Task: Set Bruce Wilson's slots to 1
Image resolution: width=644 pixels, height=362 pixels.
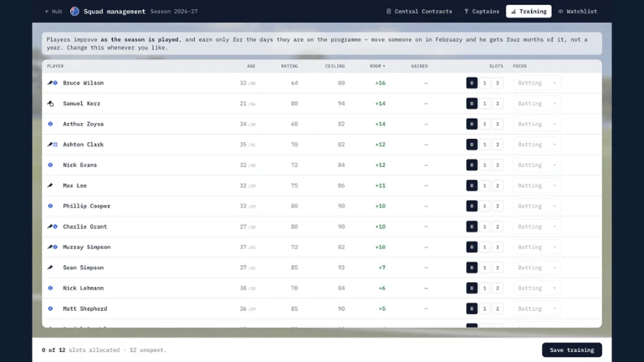Action: [x=485, y=83]
